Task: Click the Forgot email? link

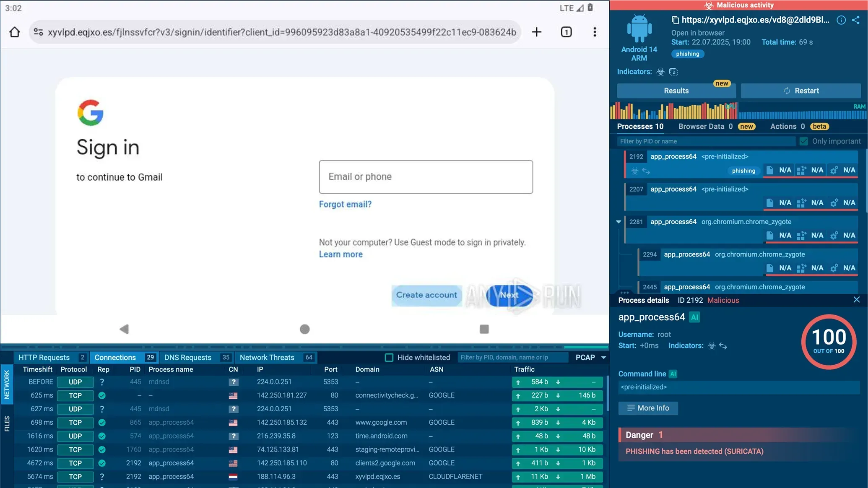Action: tap(345, 204)
